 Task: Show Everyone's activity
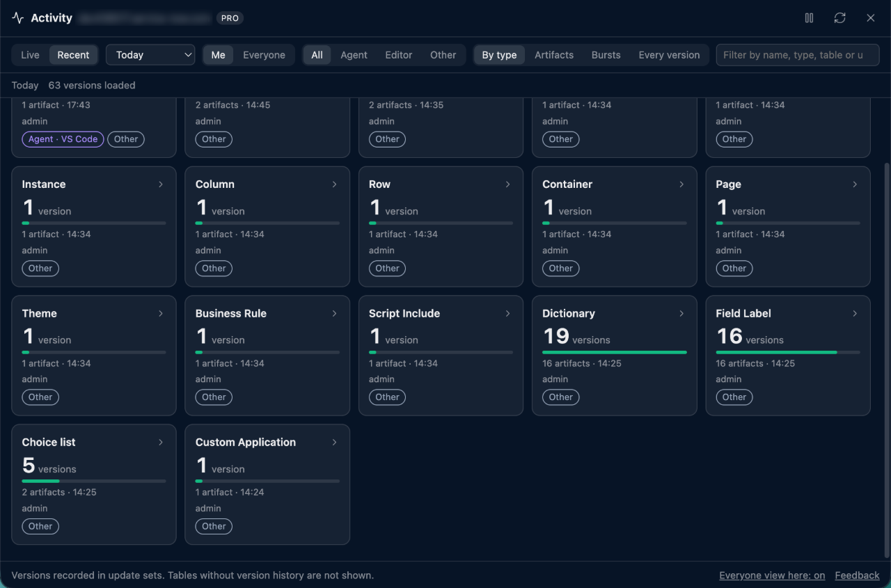(x=264, y=55)
